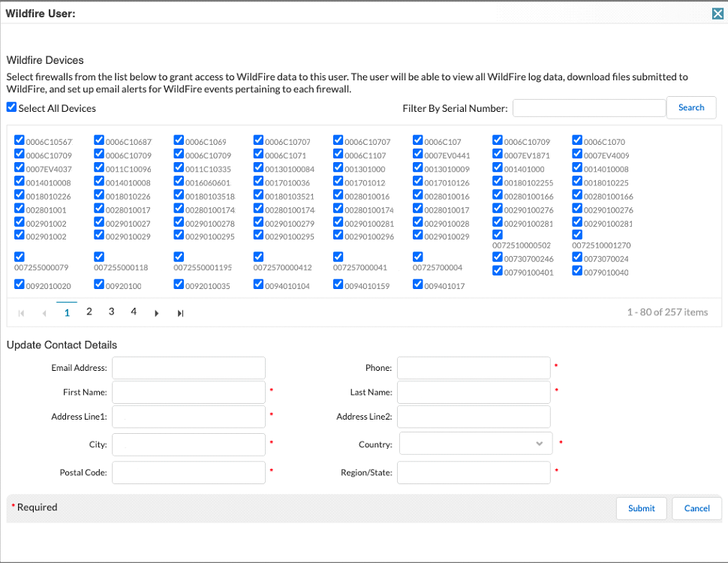Click the Email Address input field
Screen dimensions: 728x563
(188, 368)
